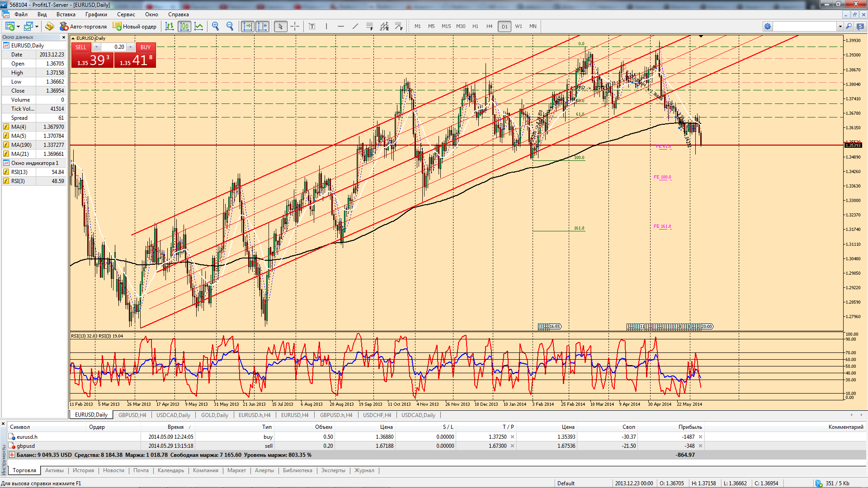The width and height of the screenshot is (868, 488).
Task: Click the Новый ордер button
Action: (x=135, y=26)
